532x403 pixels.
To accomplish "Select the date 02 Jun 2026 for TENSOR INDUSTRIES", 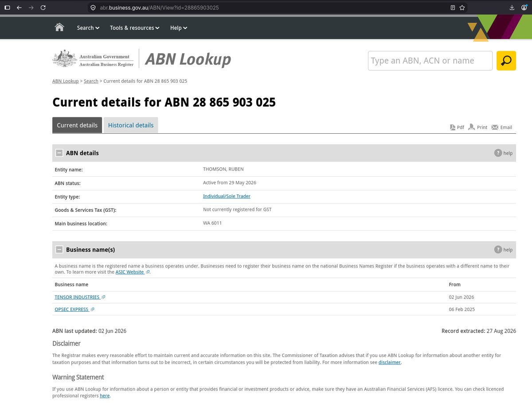I will point(462,297).
